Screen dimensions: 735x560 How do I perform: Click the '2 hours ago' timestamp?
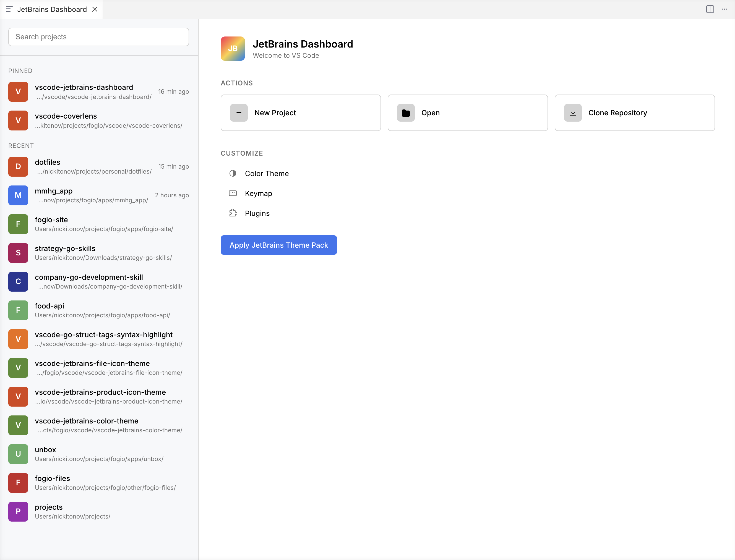172,195
